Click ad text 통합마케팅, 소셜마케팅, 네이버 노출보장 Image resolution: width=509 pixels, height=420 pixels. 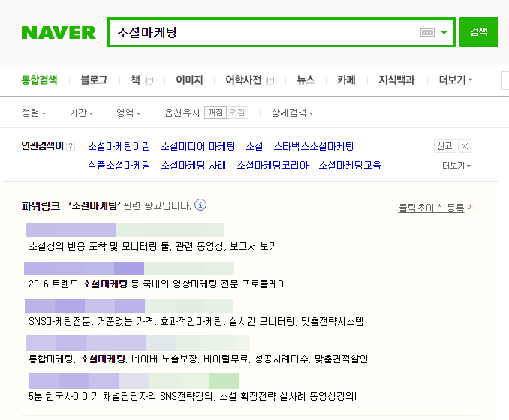[113, 358]
